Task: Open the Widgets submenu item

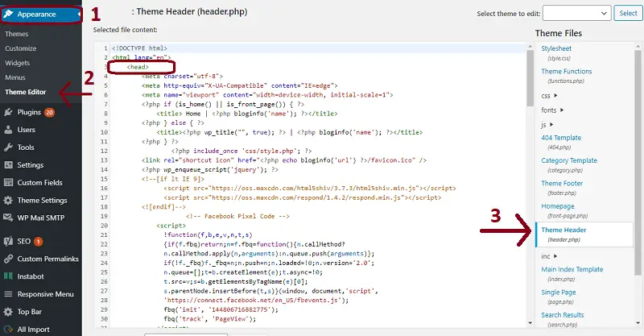Action: [x=17, y=63]
